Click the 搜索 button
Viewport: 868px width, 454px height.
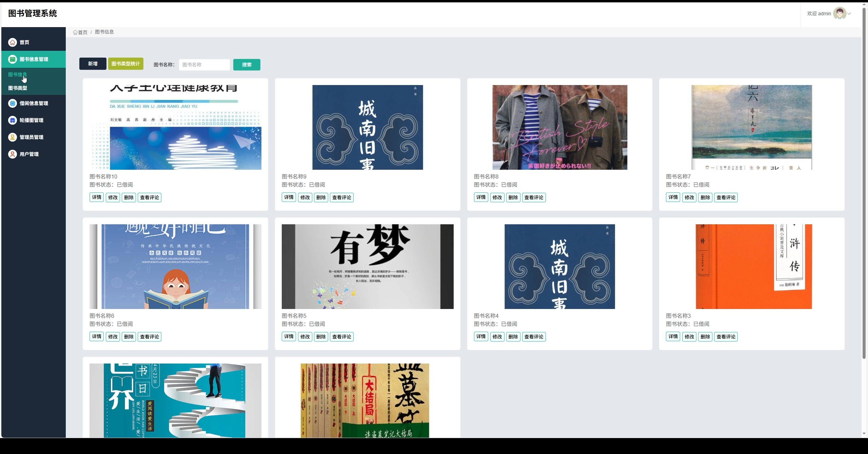pos(247,65)
